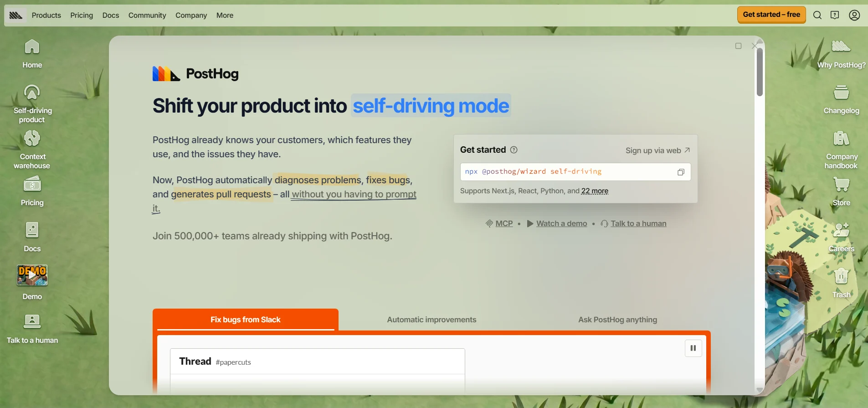Open the user account icon
Viewport: 868px width, 408px height.
coord(854,15)
